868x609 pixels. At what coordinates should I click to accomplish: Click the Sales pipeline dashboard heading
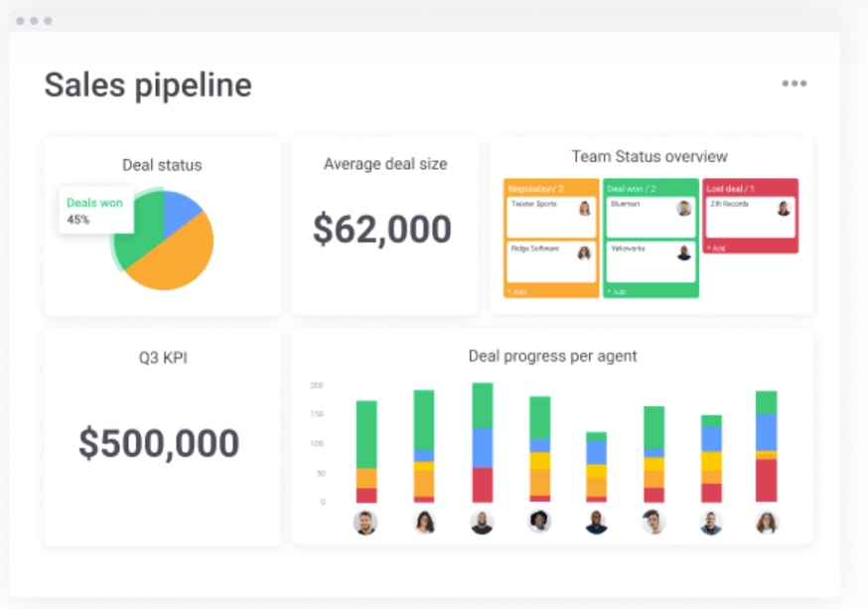pos(148,85)
